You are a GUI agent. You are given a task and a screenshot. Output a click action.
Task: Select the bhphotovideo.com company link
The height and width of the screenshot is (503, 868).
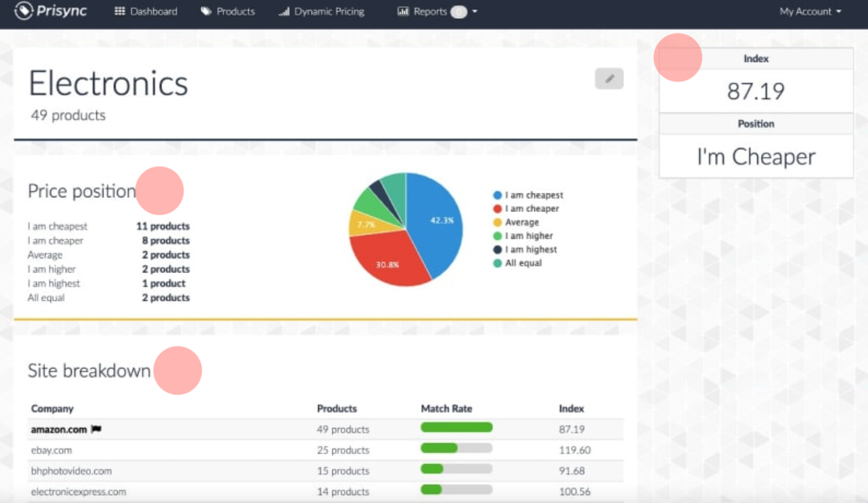(71, 471)
